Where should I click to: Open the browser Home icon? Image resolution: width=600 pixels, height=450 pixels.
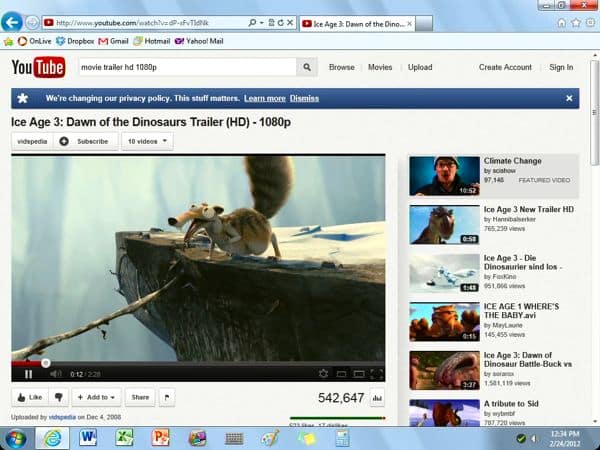click(561, 23)
